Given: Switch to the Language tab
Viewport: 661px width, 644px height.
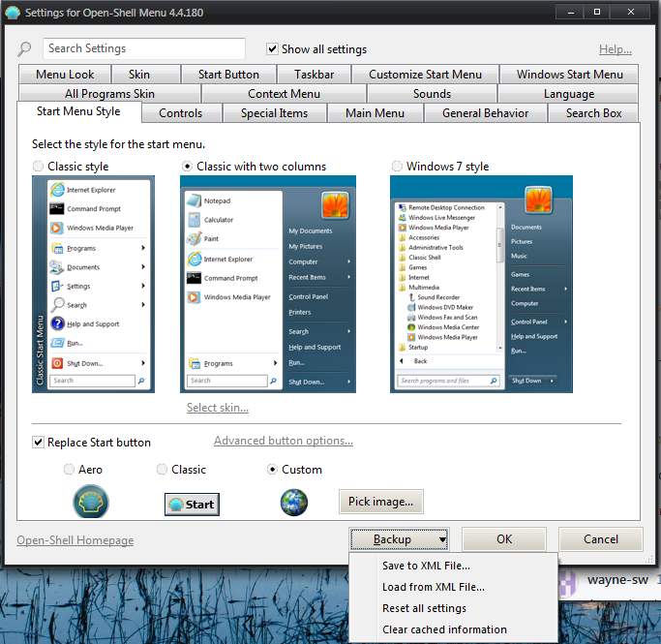Looking at the screenshot, I should (569, 94).
